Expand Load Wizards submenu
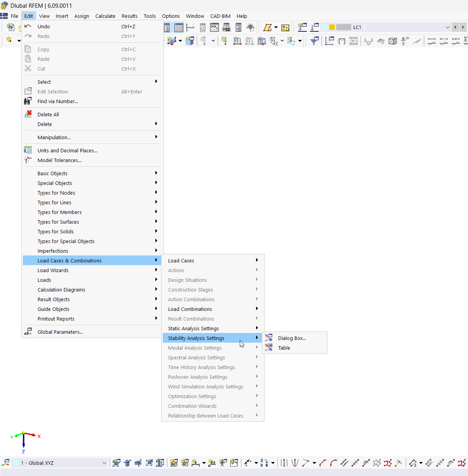Screen dimensions: 468x476 tap(92, 270)
